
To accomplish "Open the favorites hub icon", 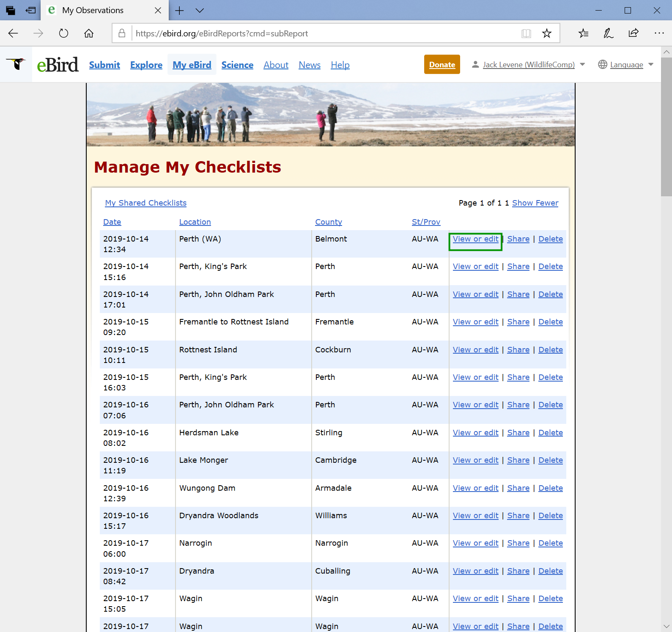I will click(584, 33).
